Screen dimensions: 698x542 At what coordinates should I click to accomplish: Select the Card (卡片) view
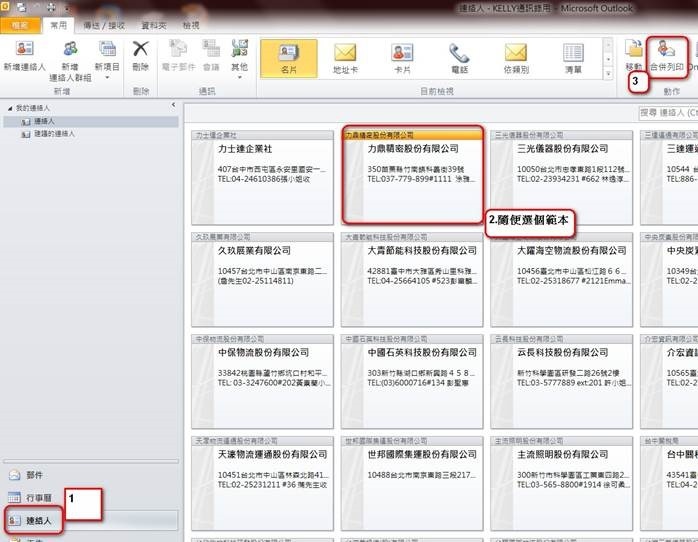click(x=402, y=58)
